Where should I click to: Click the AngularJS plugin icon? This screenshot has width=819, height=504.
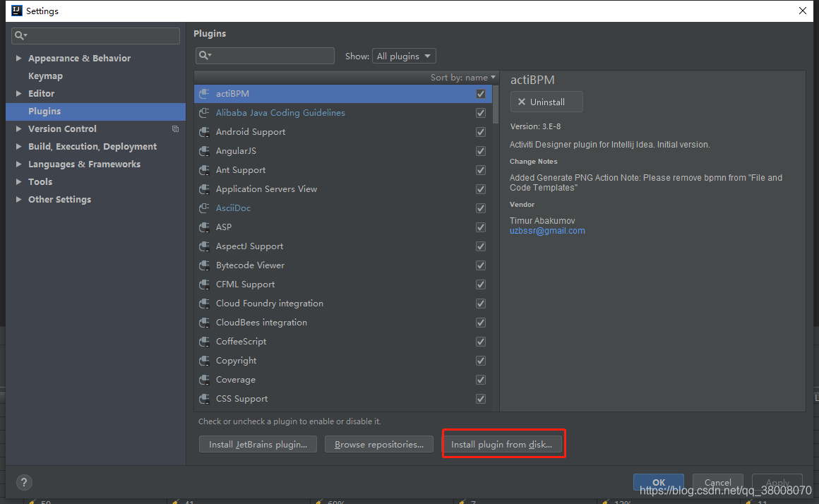204,151
